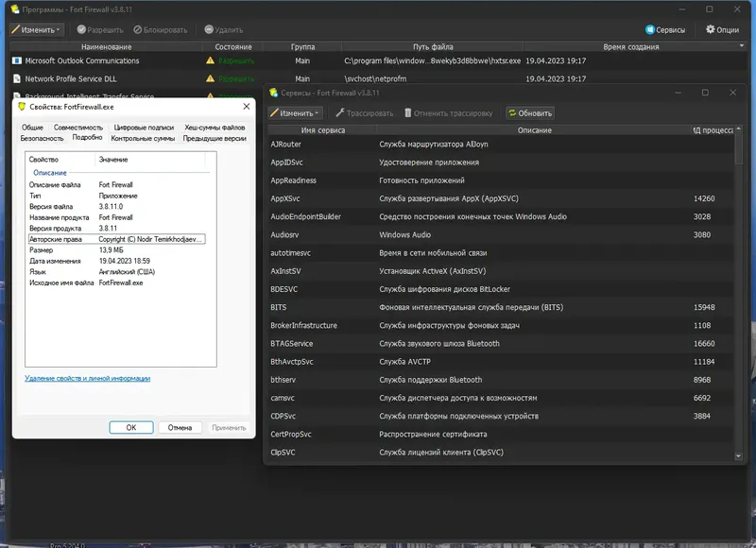
Task: Select the BrokerInfrastructure service row
Action: [501, 325]
